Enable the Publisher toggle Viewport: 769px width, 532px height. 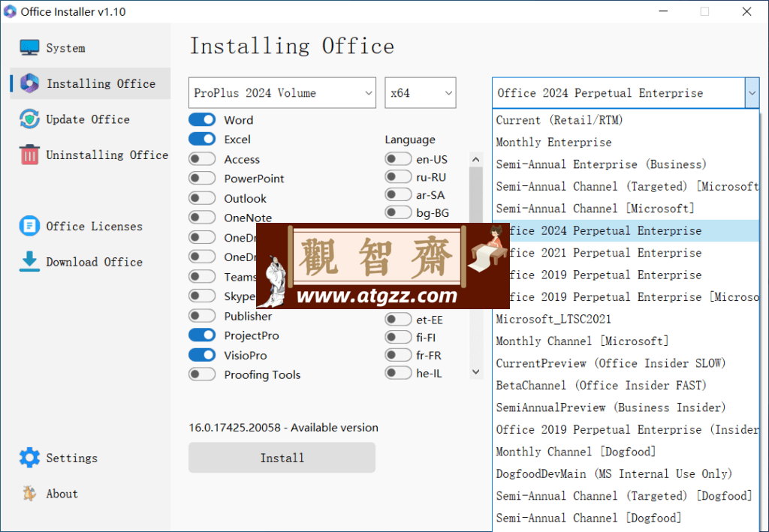pyautogui.click(x=202, y=316)
